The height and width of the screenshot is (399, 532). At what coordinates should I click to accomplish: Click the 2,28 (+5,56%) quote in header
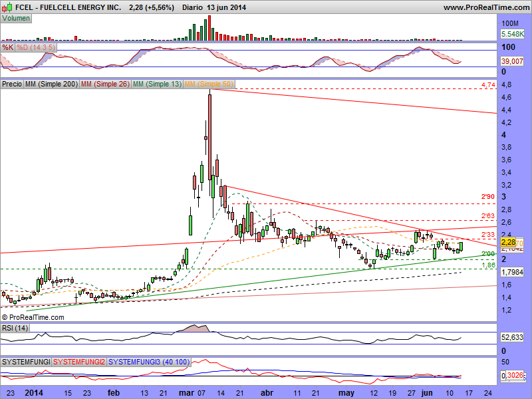click(x=152, y=7)
